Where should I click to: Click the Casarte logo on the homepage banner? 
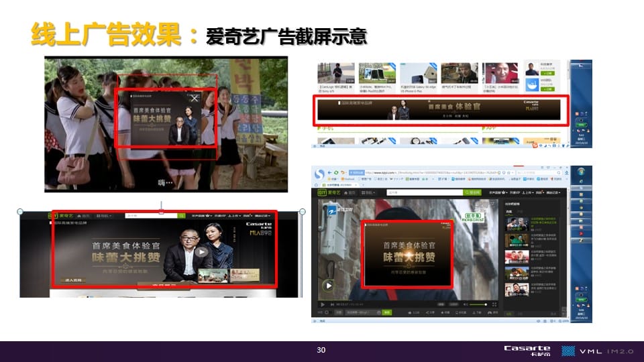tap(259, 225)
